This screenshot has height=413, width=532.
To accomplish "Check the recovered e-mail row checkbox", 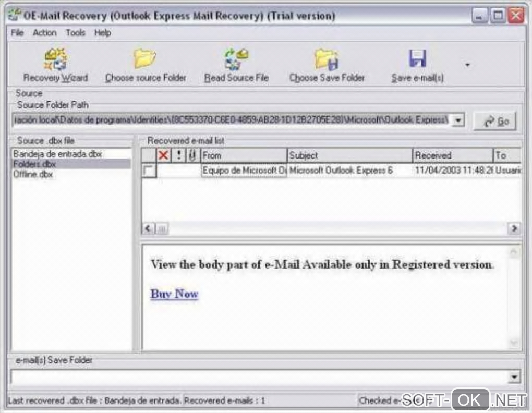I will [x=149, y=170].
